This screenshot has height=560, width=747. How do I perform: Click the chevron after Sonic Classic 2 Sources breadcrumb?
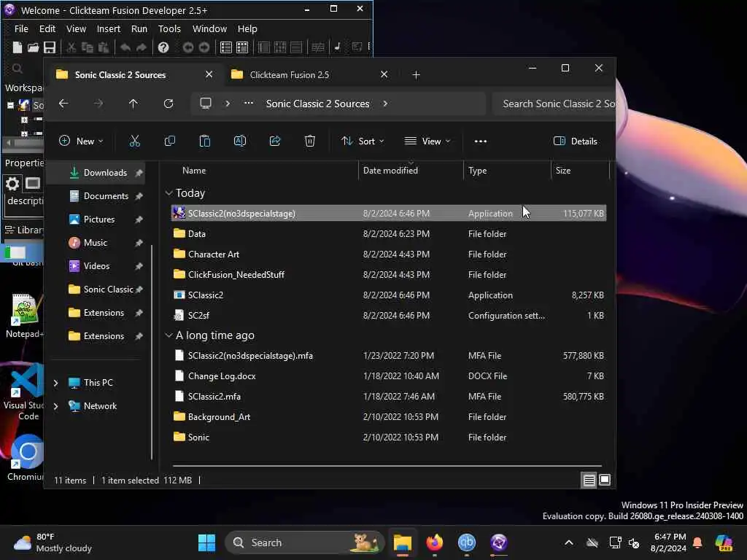pyautogui.click(x=385, y=104)
